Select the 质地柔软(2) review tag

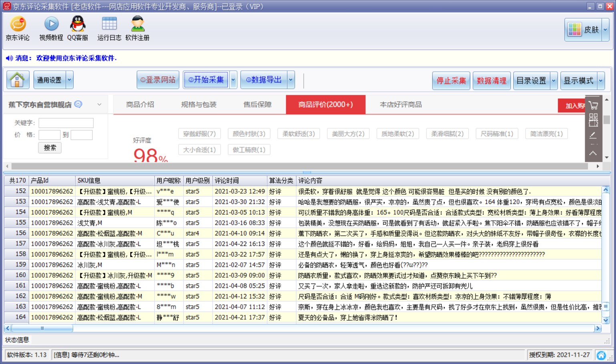pyautogui.click(x=398, y=134)
